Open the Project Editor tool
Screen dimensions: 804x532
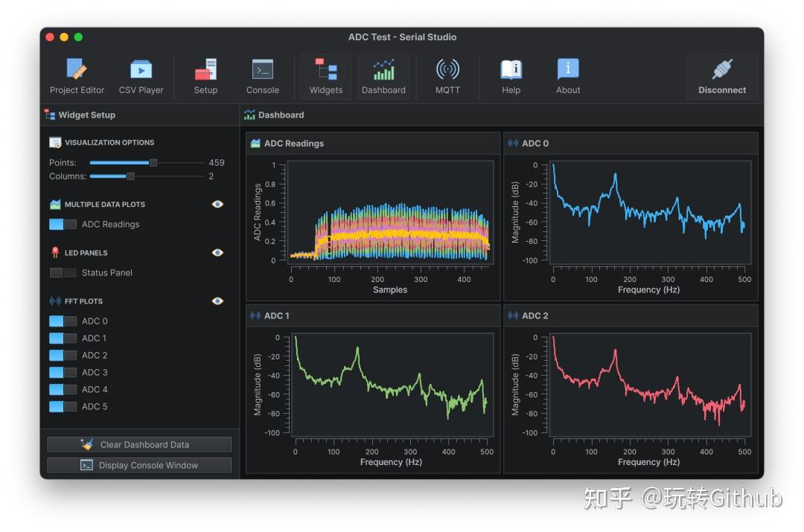pos(77,76)
